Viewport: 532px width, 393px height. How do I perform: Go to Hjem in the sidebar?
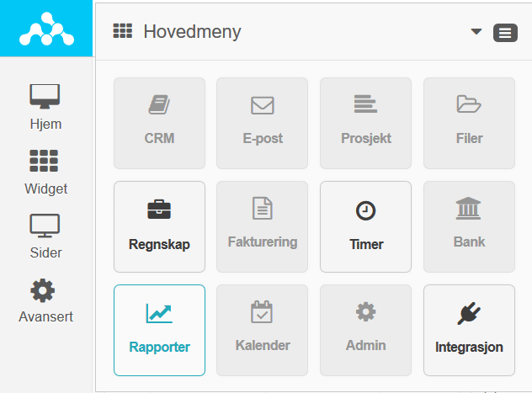coord(45,107)
